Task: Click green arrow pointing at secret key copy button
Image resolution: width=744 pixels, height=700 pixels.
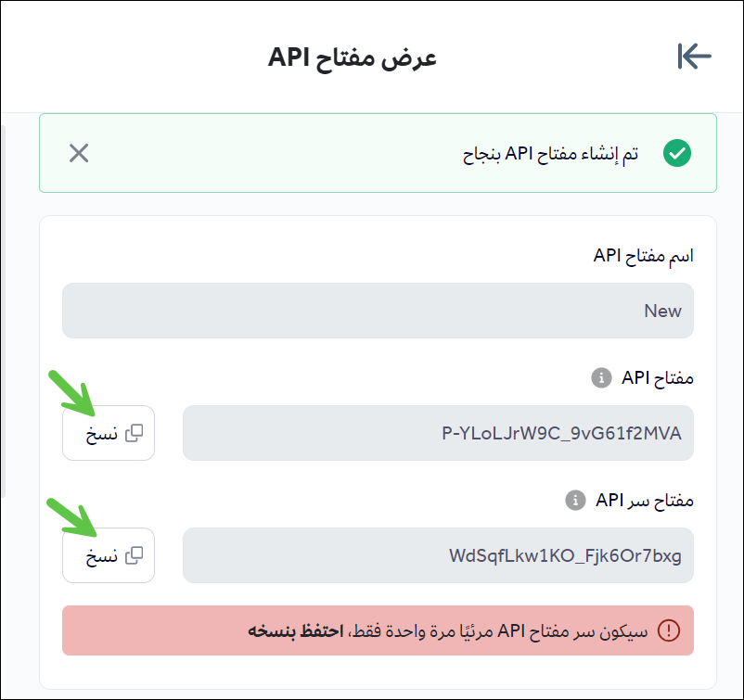Action: pos(73,515)
